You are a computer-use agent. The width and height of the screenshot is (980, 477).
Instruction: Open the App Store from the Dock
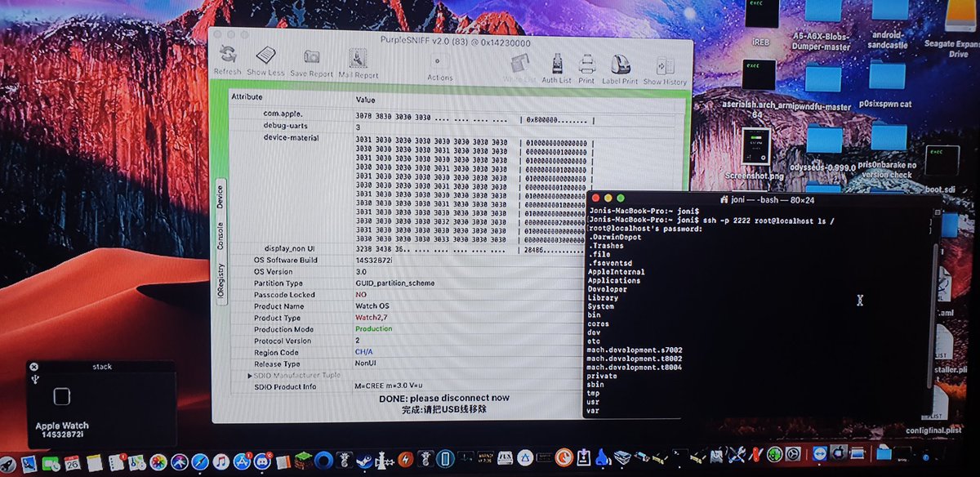click(243, 462)
